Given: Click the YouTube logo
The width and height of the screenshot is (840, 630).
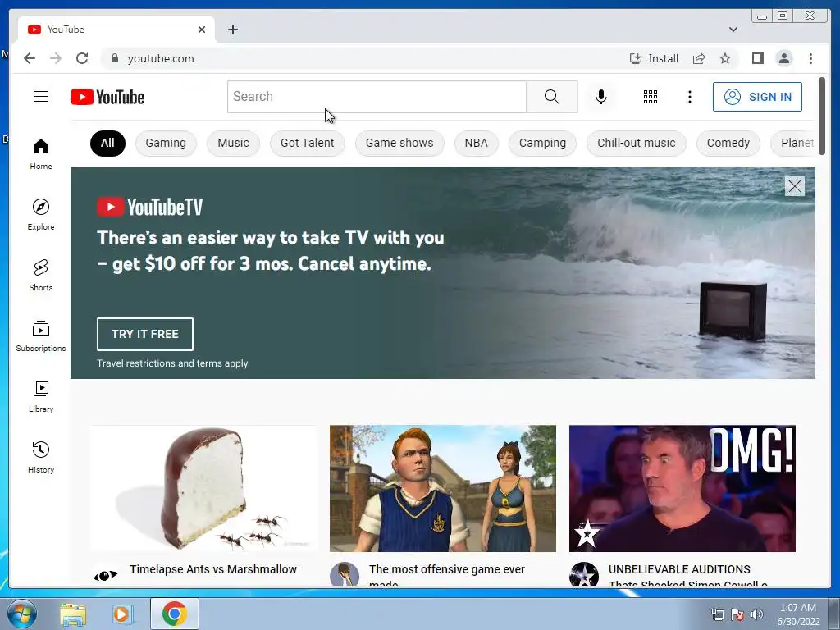Looking at the screenshot, I should point(107,97).
